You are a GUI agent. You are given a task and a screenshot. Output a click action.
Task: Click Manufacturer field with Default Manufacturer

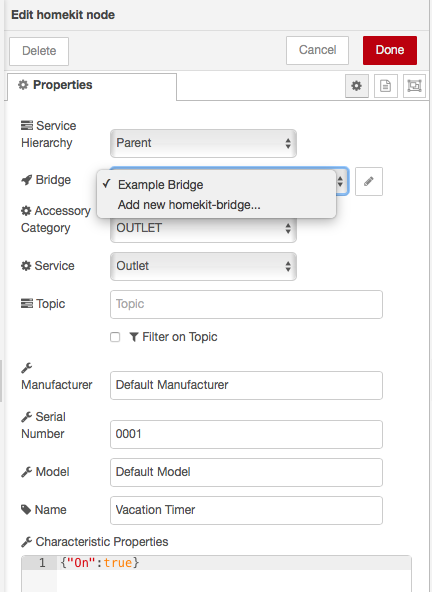(246, 385)
